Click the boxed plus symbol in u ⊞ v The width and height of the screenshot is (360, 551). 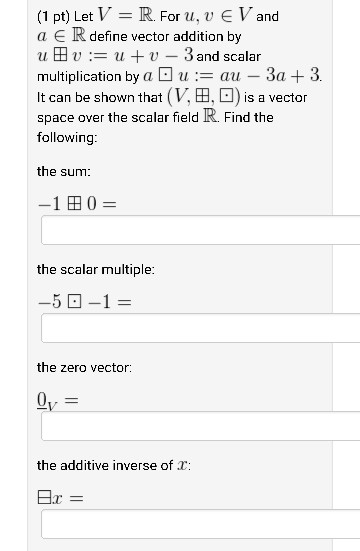click(60, 56)
